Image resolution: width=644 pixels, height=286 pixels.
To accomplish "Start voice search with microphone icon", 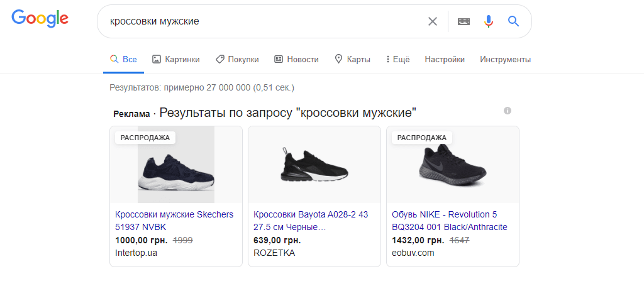I will point(489,21).
